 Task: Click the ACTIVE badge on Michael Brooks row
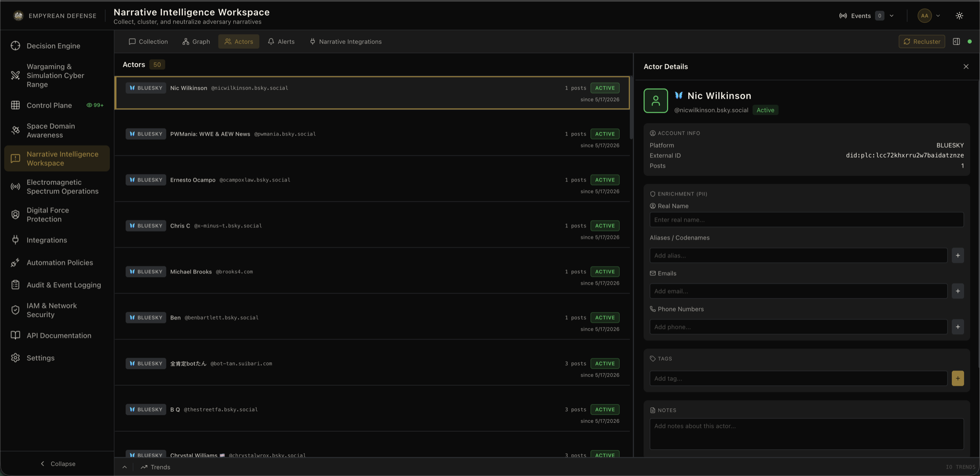(604, 272)
